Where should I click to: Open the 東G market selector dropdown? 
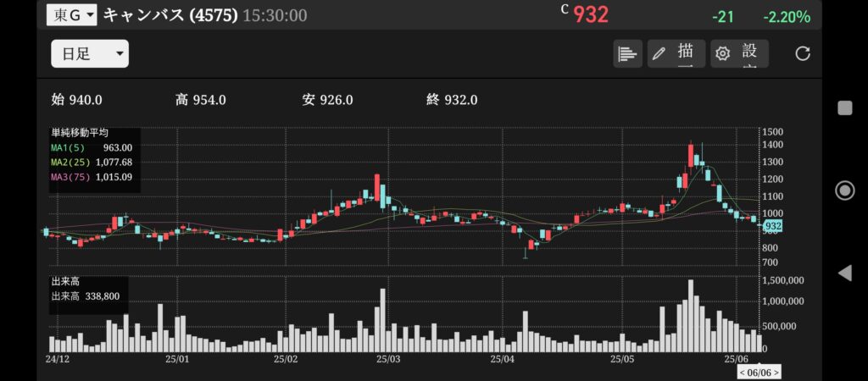[x=71, y=14]
